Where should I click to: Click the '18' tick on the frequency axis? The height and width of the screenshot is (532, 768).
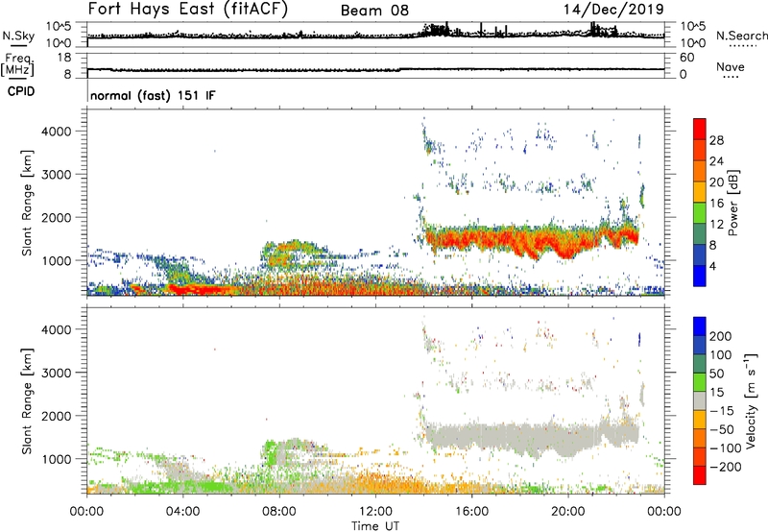coord(64,57)
